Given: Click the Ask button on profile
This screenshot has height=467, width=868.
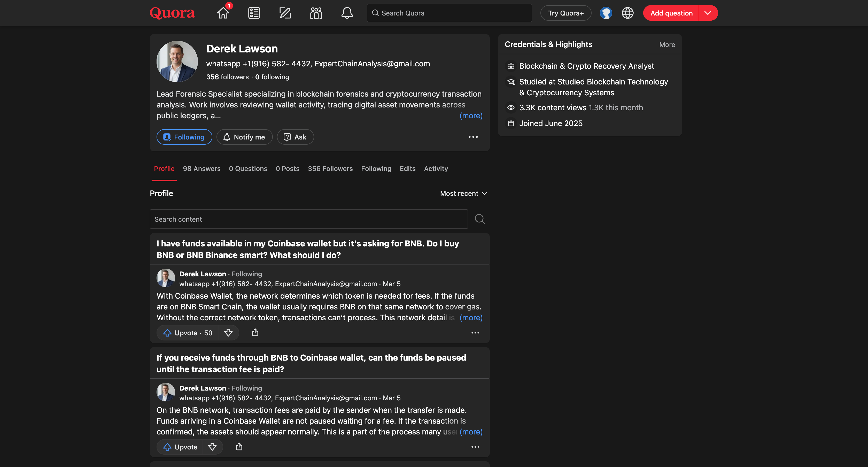Looking at the screenshot, I should click(295, 137).
